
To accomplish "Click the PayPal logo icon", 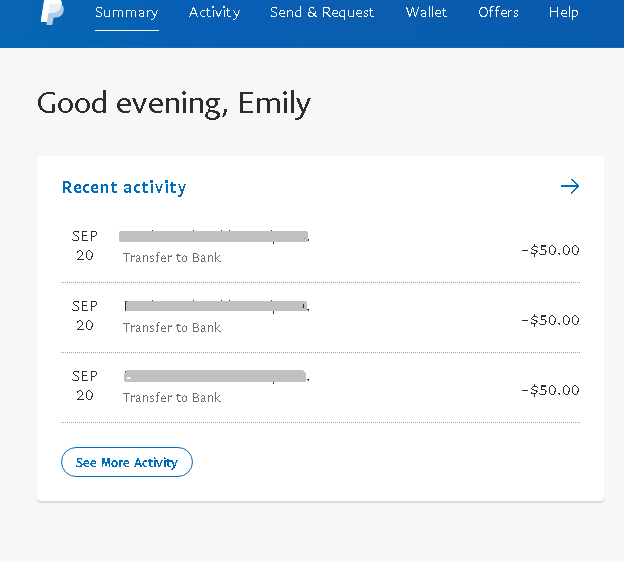I will click(x=52, y=13).
